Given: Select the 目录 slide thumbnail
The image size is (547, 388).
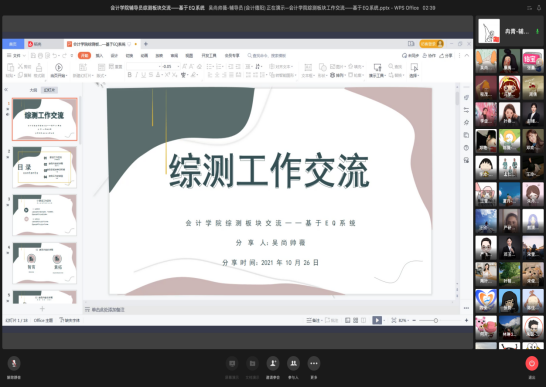Looking at the screenshot, I should (x=44, y=167).
